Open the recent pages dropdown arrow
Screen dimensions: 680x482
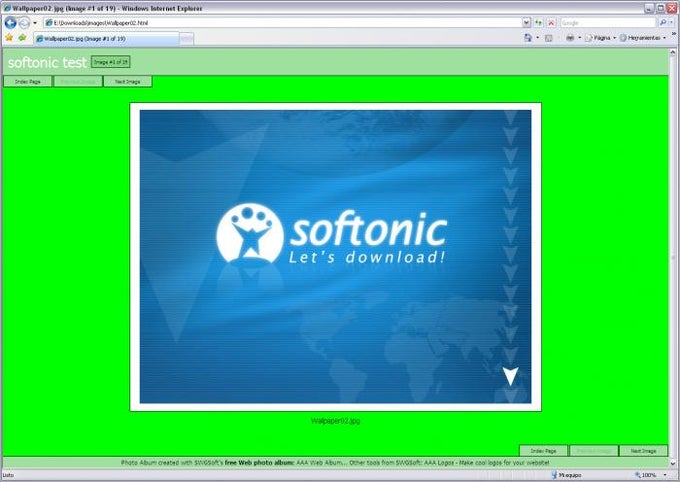click(x=35, y=23)
